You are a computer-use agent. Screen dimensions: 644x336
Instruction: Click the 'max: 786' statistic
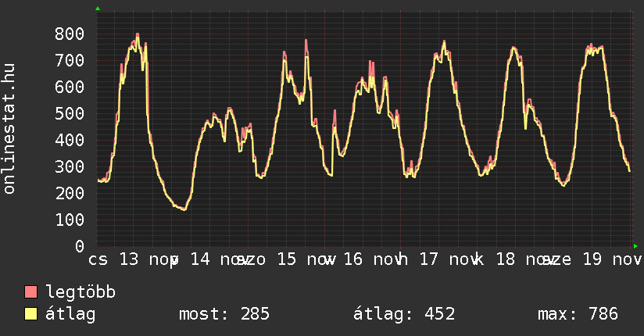[578, 314]
